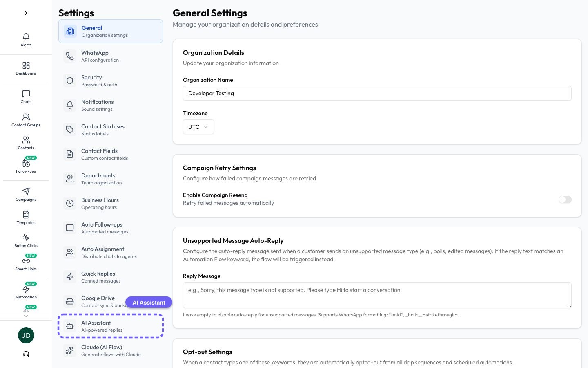
Task: Toggle Enable Campaign Resend switch
Action: [565, 200]
